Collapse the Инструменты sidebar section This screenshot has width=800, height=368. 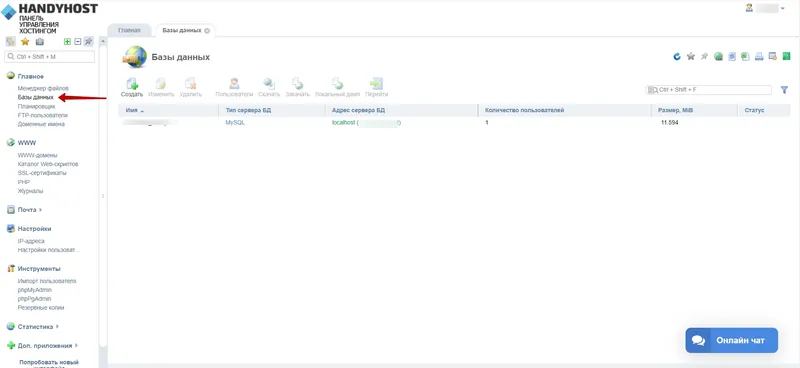[39, 268]
